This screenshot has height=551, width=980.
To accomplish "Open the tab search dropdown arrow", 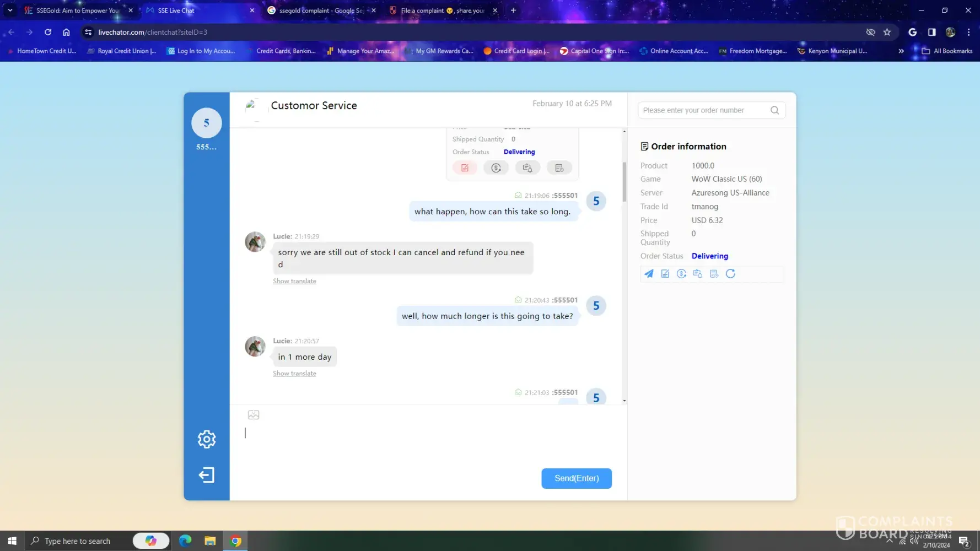I will pyautogui.click(x=10, y=10).
